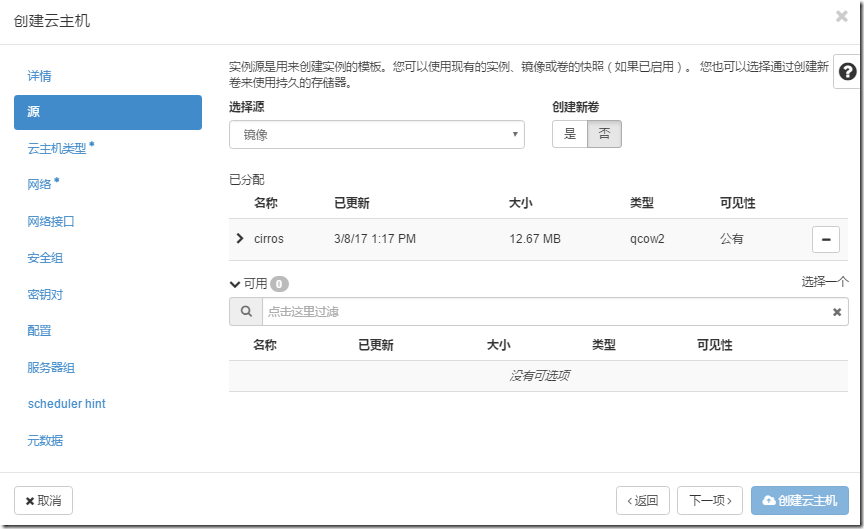Expand the cirros row chevron
864x529 pixels.
tap(240, 238)
